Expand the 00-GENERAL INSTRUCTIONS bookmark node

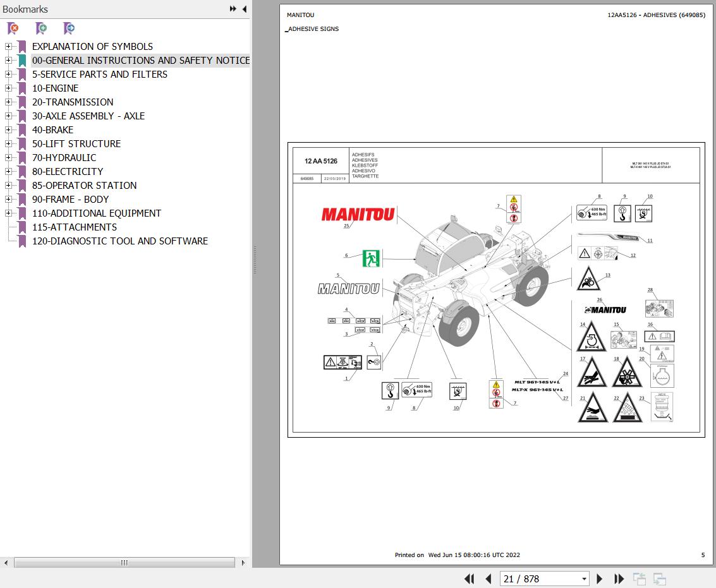(x=8, y=60)
